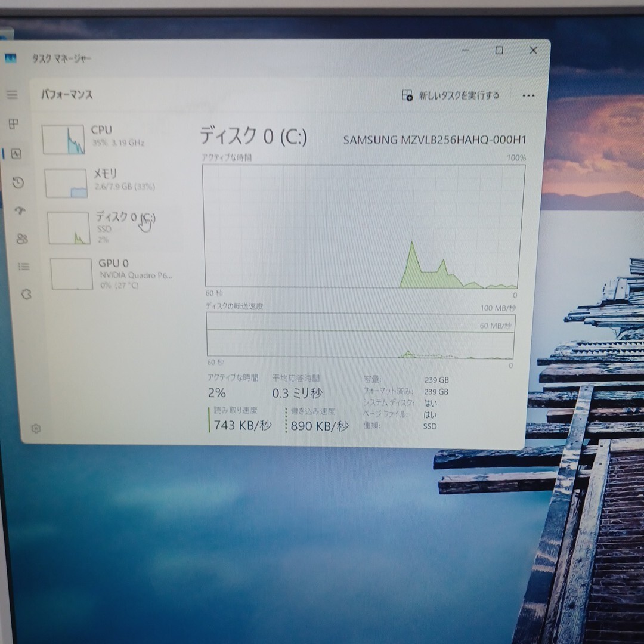Viewport: 644px width, 644px height.
Task: Click the disk transfer rate graph
Action: pyautogui.click(x=361, y=336)
